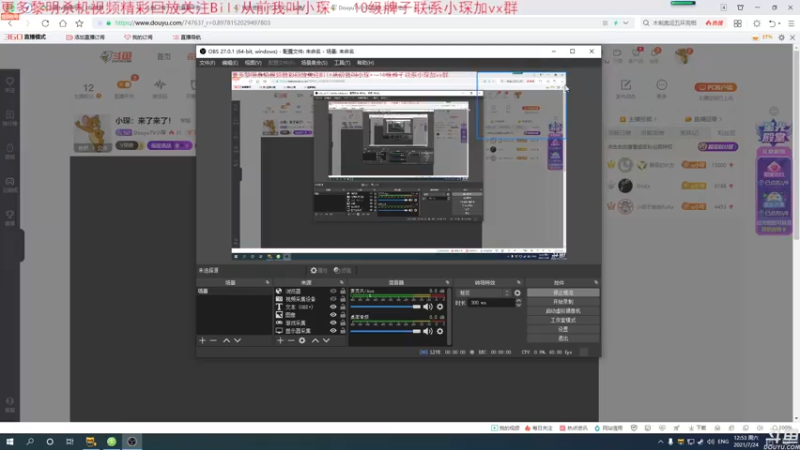Move selected source up with arrow icon
800x450 pixels.
coord(315,340)
